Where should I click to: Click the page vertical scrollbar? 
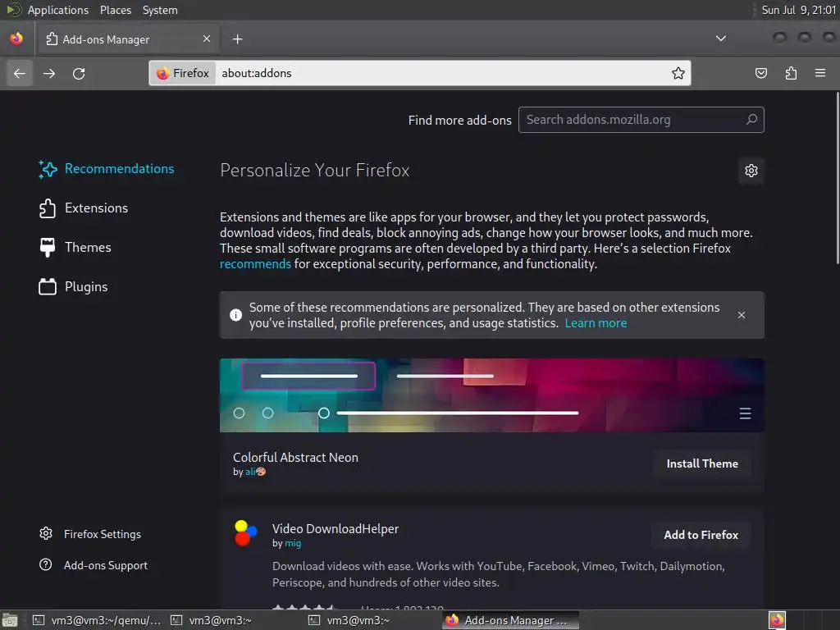tap(836, 178)
